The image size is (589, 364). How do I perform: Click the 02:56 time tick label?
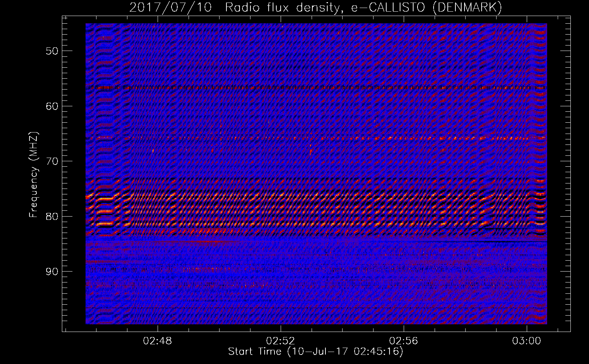[x=404, y=341]
